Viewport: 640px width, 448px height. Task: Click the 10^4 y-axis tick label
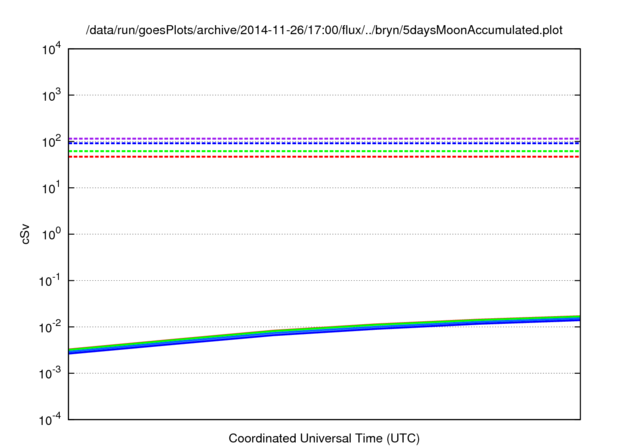51,49
